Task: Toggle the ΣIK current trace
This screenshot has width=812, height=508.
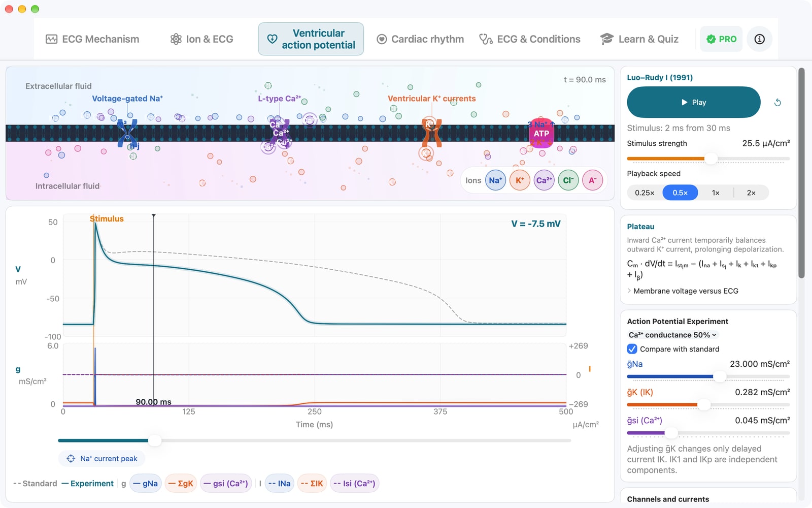Action: click(x=312, y=484)
